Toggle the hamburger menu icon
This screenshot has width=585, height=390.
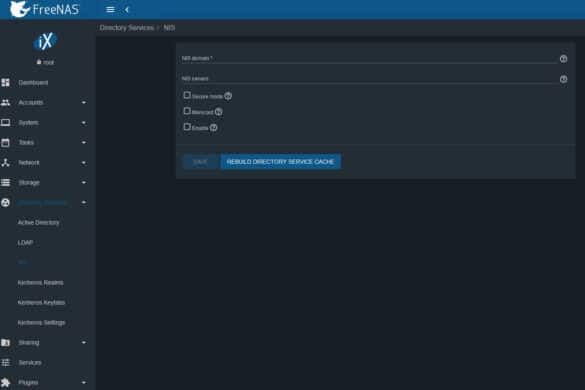pos(110,10)
